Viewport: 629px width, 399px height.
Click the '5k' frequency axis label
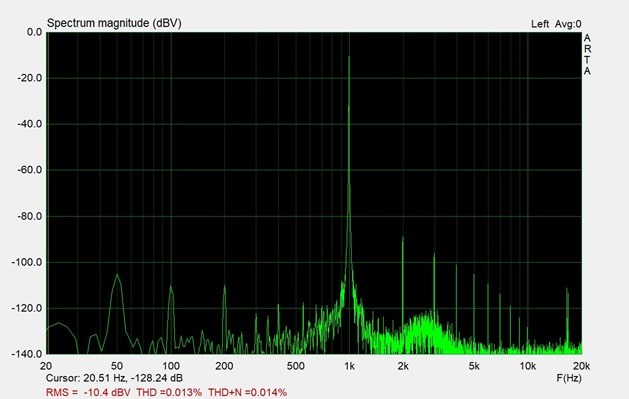[474, 366]
